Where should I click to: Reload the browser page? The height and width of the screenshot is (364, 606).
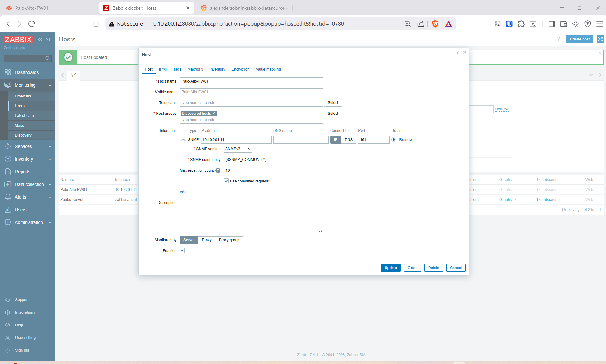point(32,24)
